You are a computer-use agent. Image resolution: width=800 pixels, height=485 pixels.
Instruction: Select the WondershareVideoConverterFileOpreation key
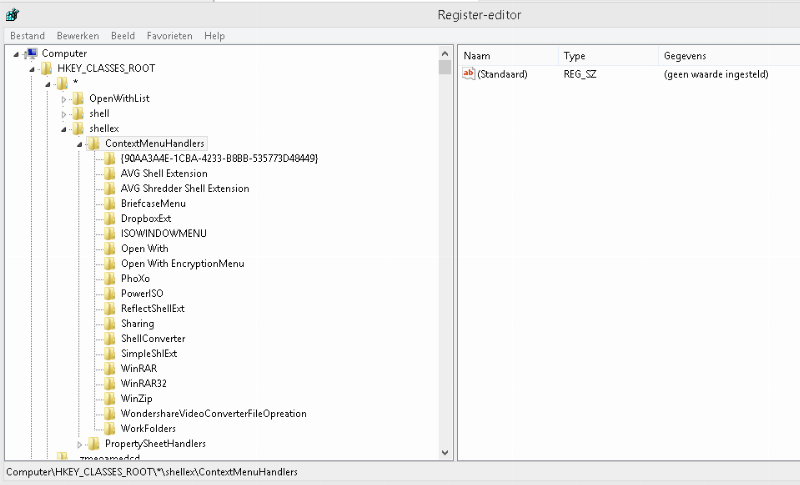point(213,413)
